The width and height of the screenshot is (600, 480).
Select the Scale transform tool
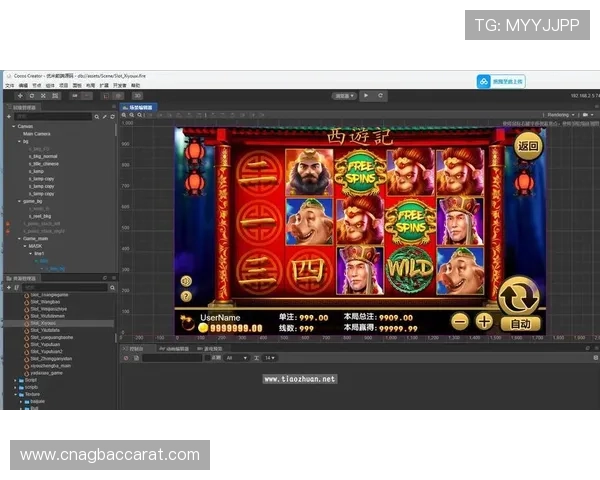point(43,96)
